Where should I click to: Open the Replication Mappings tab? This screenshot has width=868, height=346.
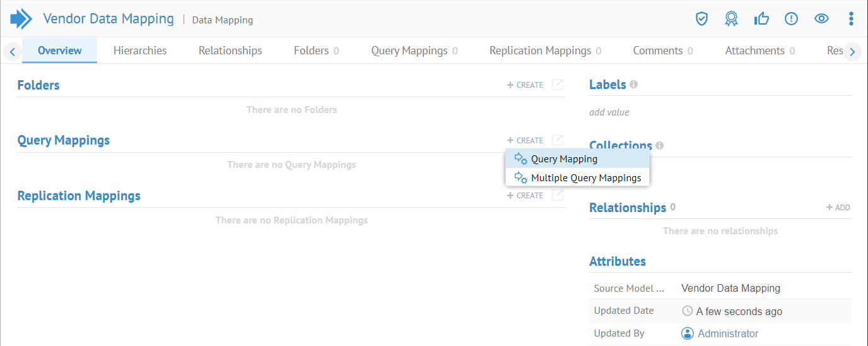point(545,51)
